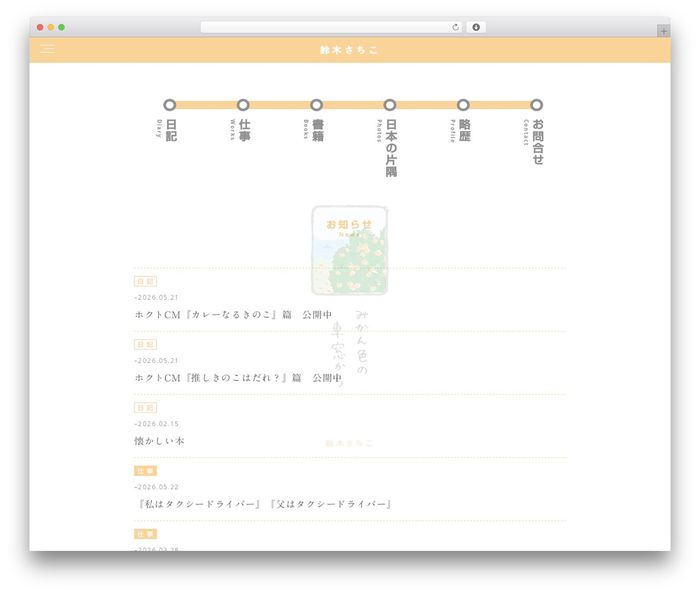Click 日記 tag above カレーなるきのこ article
Image resolution: width=700 pixels, height=593 pixels.
pos(145,281)
